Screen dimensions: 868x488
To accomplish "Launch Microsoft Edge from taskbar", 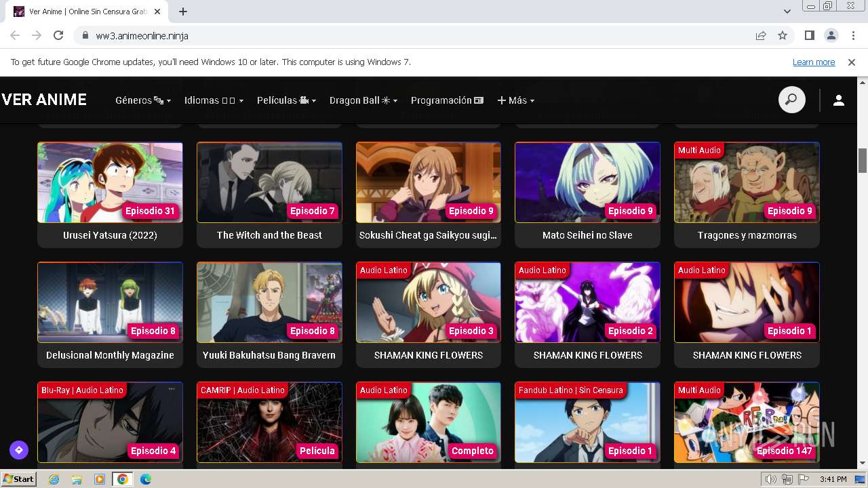I will click(146, 479).
